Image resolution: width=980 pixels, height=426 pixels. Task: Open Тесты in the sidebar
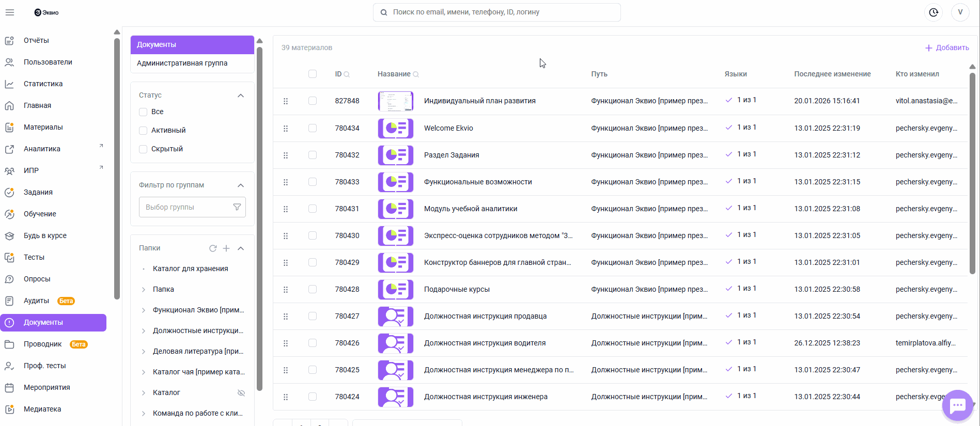[x=34, y=257]
